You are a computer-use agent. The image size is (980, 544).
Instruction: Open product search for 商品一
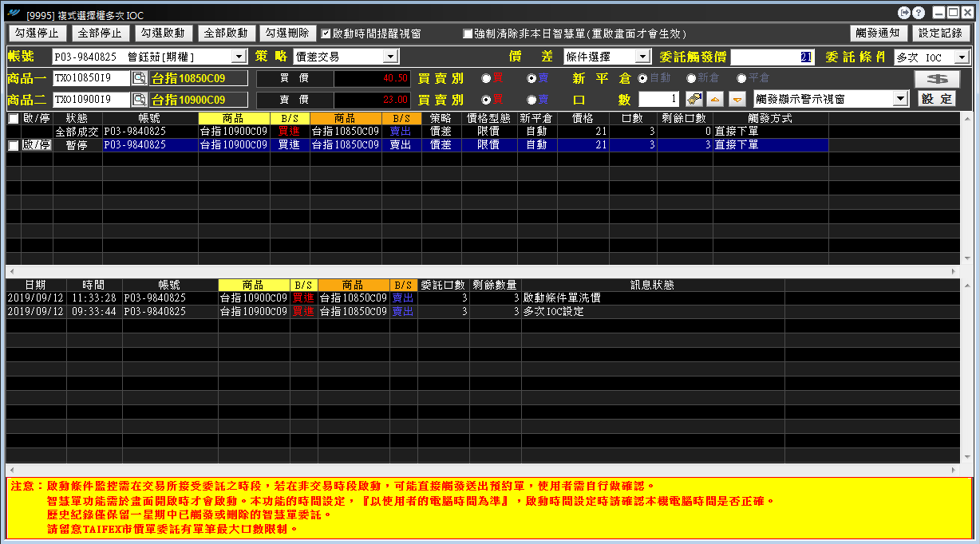click(x=139, y=78)
